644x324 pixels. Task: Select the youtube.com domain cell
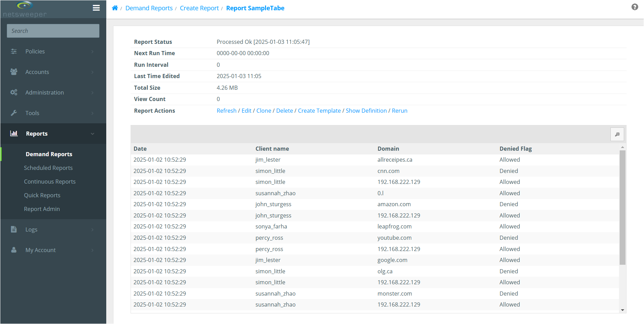coord(394,238)
